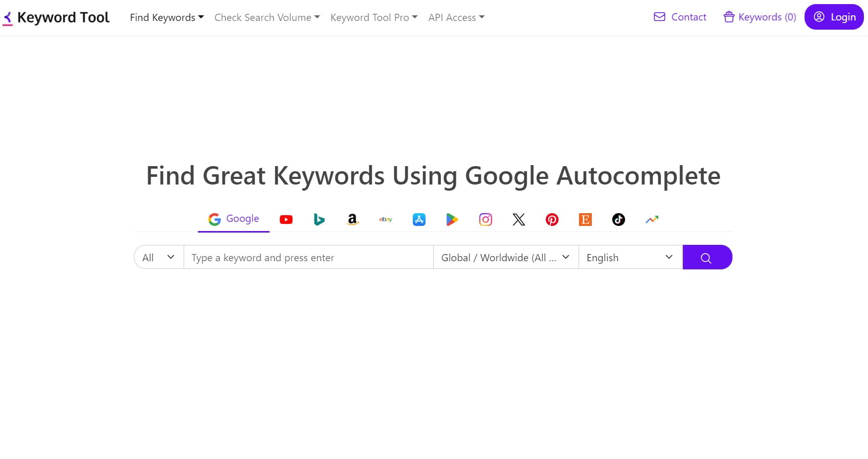Click the Google tab
The height and width of the screenshot is (459, 868).
pyautogui.click(x=234, y=219)
